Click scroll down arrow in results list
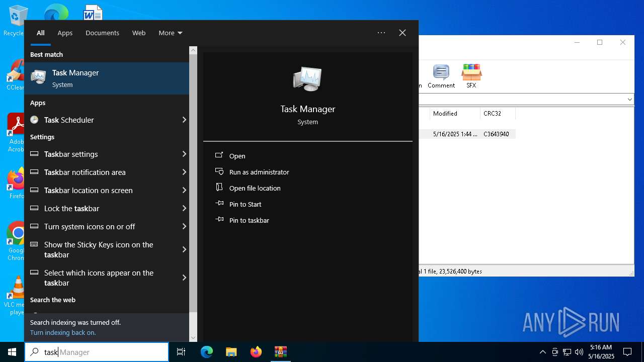644x362 pixels. click(193, 338)
